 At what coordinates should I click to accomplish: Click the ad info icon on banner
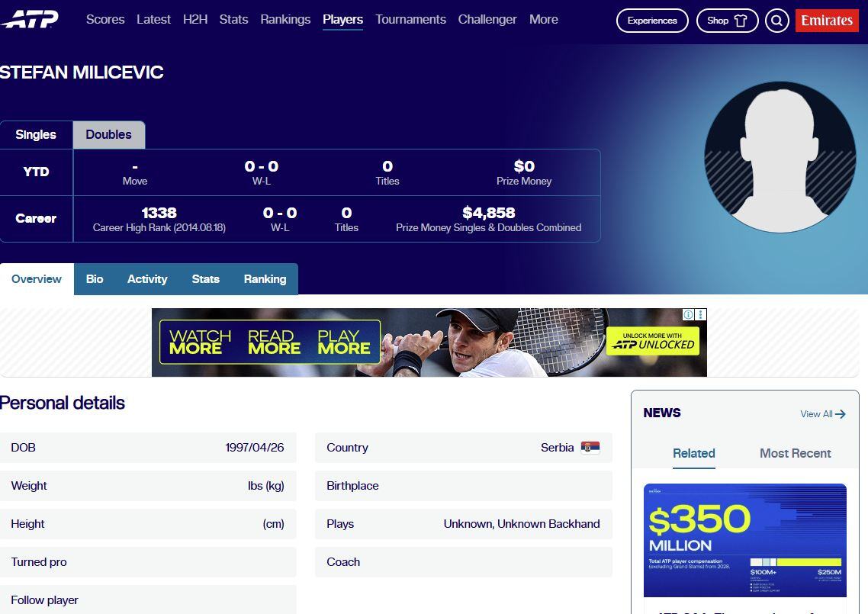click(x=688, y=314)
